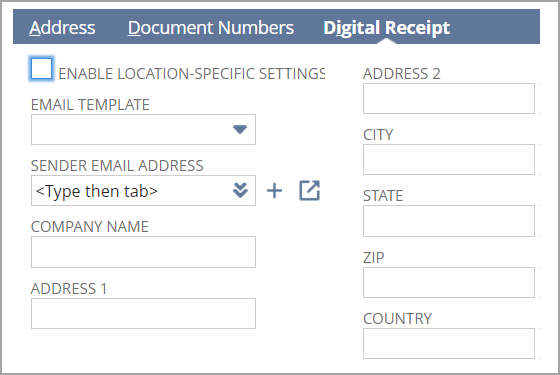The width and height of the screenshot is (560, 375).
Task: Switch to the Document Numbers tab
Action: coord(211,28)
